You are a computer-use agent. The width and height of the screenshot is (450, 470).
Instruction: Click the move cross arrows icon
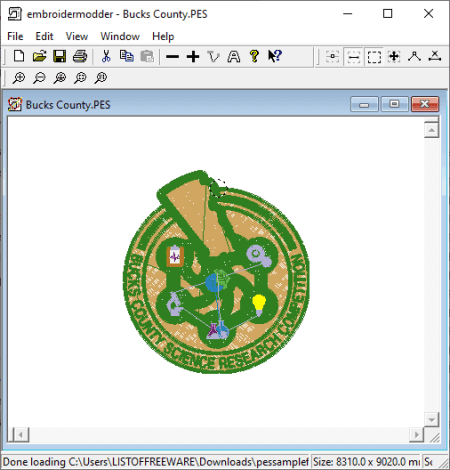click(394, 56)
